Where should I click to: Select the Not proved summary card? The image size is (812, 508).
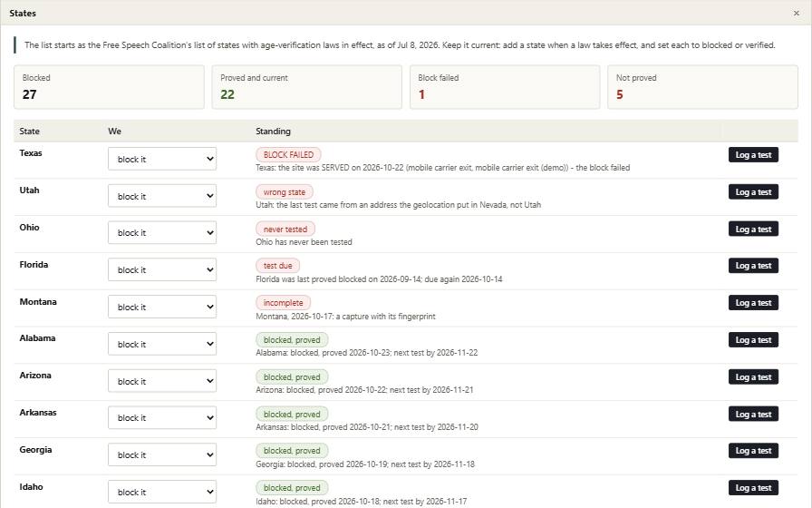pyautogui.click(x=702, y=86)
